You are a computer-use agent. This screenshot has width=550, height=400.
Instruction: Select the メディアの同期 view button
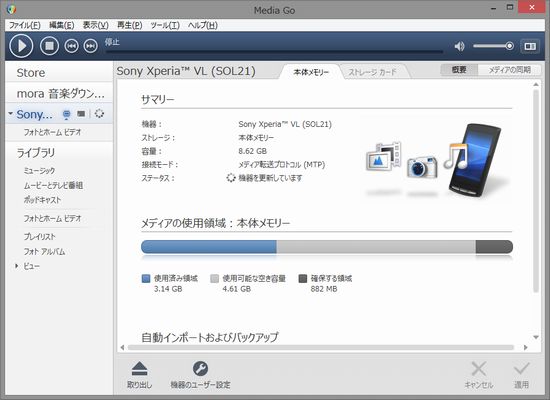pos(509,69)
